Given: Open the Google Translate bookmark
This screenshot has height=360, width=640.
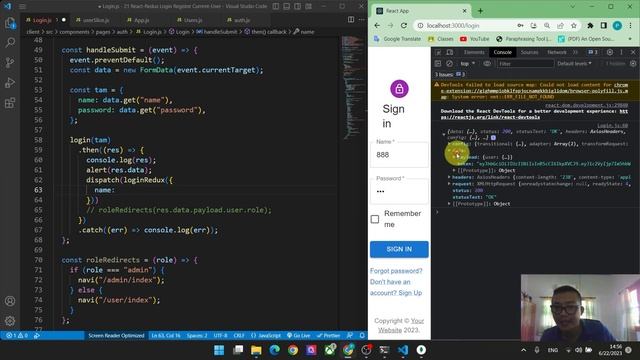Looking at the screenshot, I should point(397,39).
